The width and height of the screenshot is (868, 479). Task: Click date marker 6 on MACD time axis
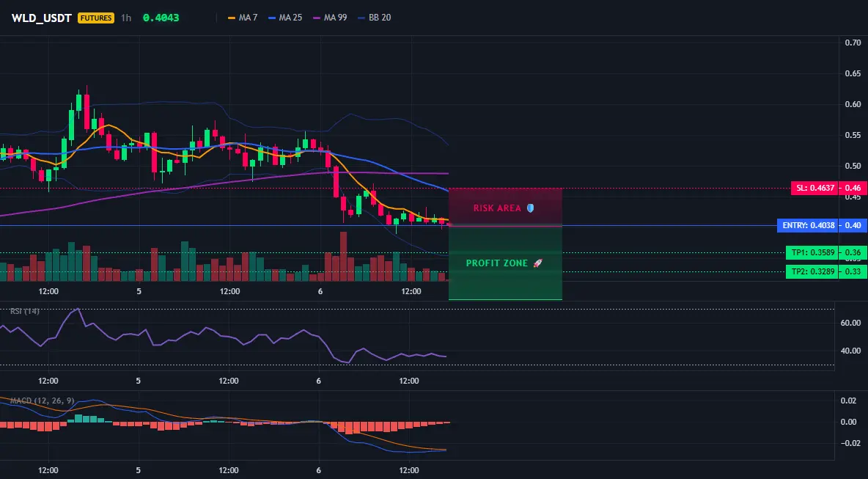320,470
